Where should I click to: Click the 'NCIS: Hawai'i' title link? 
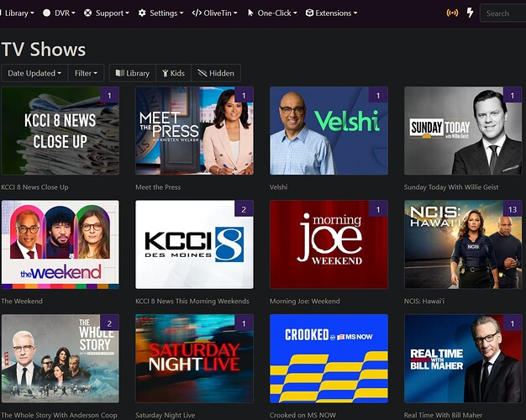424,301
